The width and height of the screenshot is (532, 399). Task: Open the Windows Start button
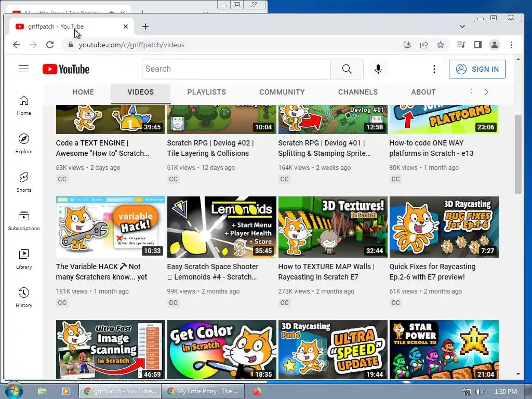pos(13,391)
